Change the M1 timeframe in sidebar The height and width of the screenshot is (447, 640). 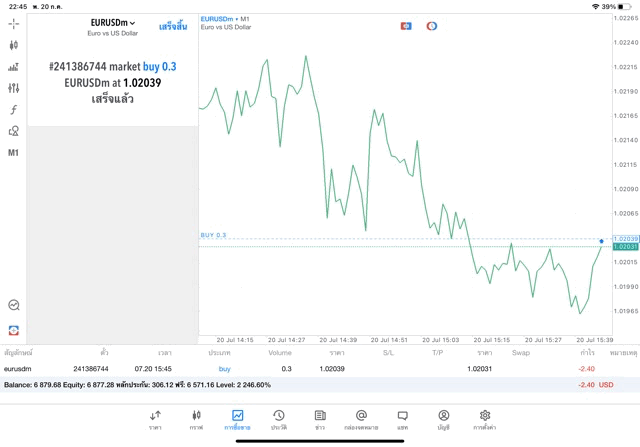click(13, 153)
